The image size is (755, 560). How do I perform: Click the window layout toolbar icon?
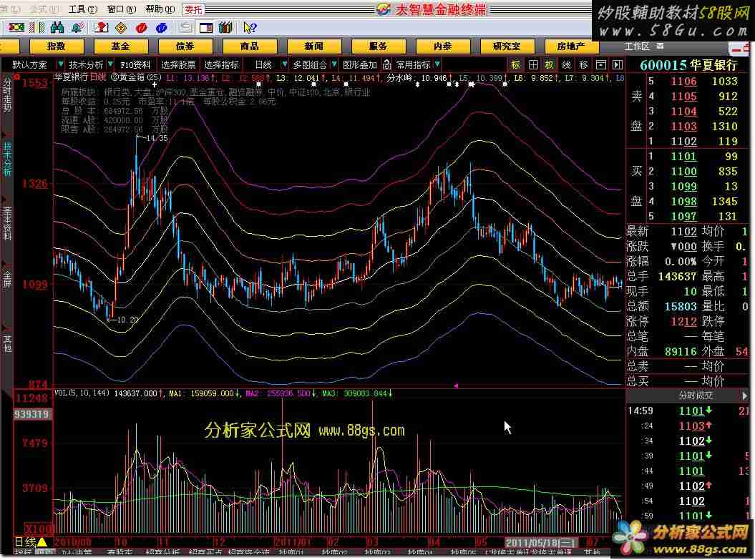coord(206,28)
